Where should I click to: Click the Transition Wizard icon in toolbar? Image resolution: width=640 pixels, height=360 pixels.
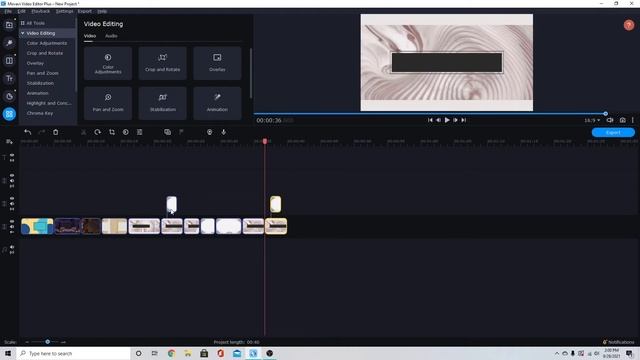point(167,132)
